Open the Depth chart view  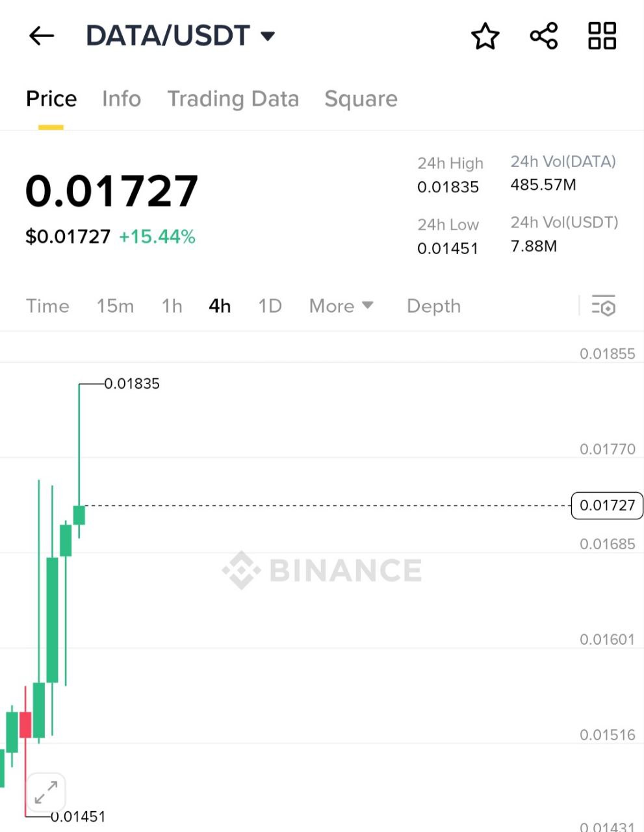[433, 305]
